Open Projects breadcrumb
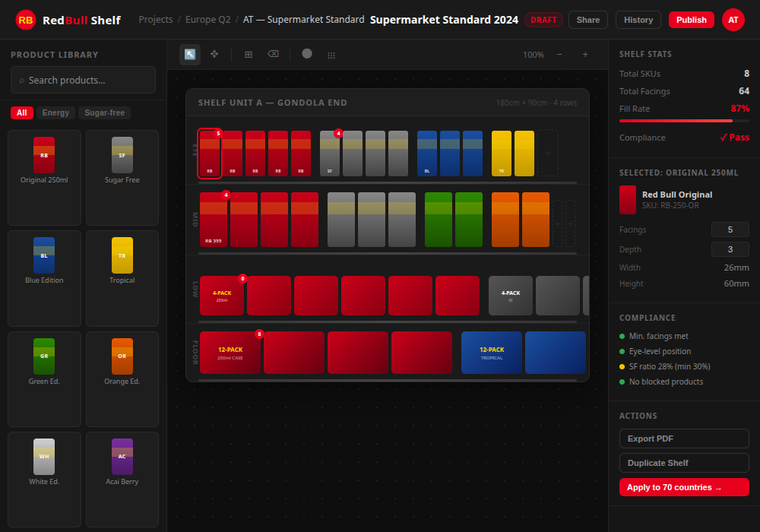The image size is (760, 532). click(156, 20)
